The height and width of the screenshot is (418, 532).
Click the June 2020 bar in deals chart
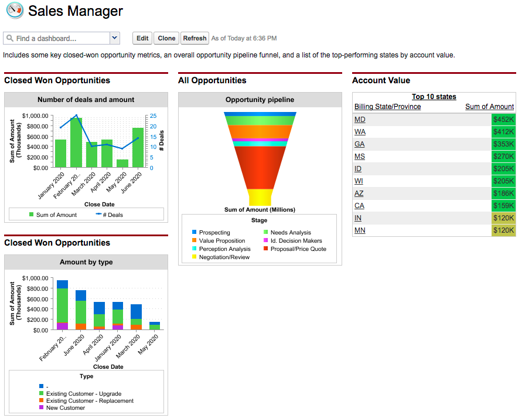(138, 147)
